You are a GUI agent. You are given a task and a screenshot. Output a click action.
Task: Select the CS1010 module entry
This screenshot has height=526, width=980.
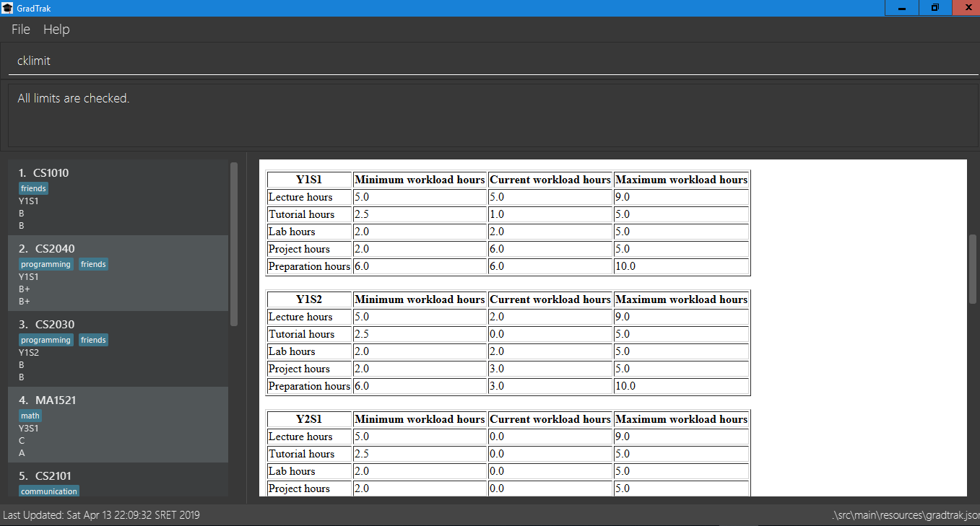point(118,198)
